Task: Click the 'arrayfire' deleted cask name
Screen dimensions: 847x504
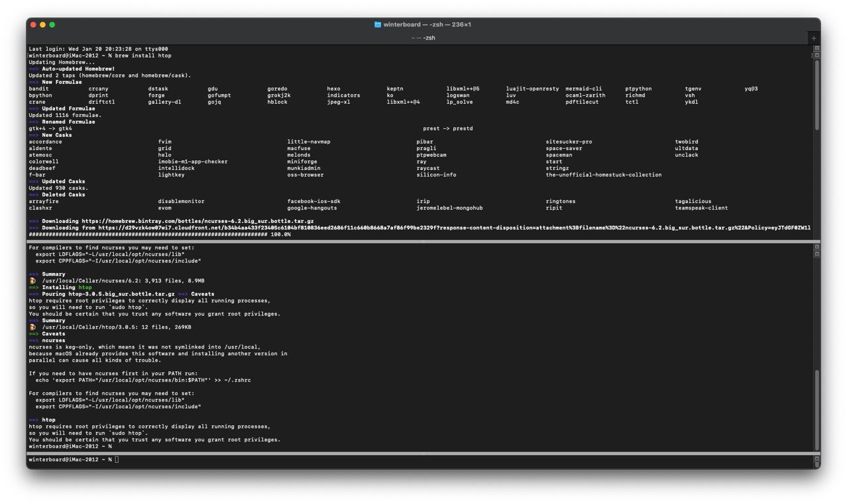Action: (x=44, y=201)
